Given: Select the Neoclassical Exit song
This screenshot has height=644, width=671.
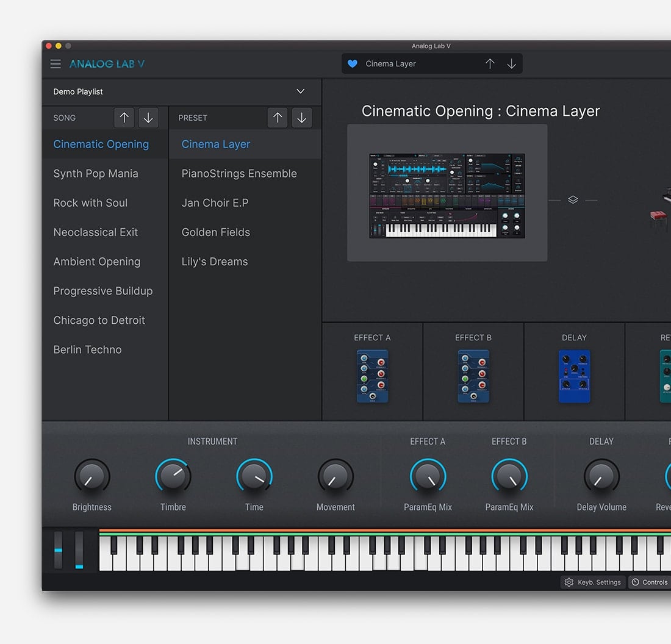Looking at the screenshot, I should click(x=105, y=232).
